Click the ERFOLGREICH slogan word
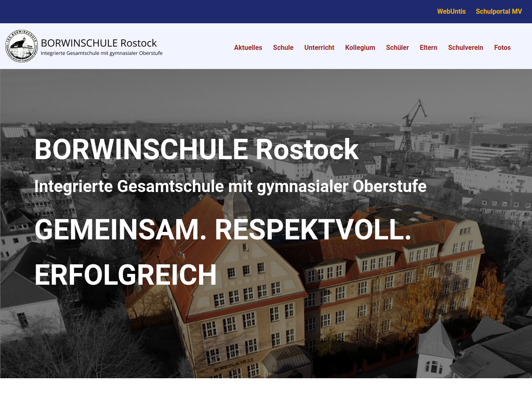The width and height of the screenshot is (532, 399). click(x=126, y=275)
